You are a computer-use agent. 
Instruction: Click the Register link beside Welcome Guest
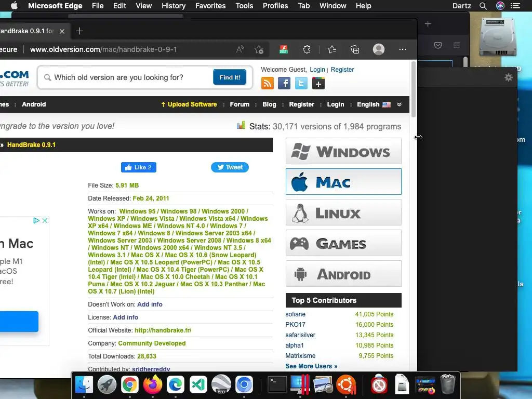pyautogui.click(x=342, y=70)
